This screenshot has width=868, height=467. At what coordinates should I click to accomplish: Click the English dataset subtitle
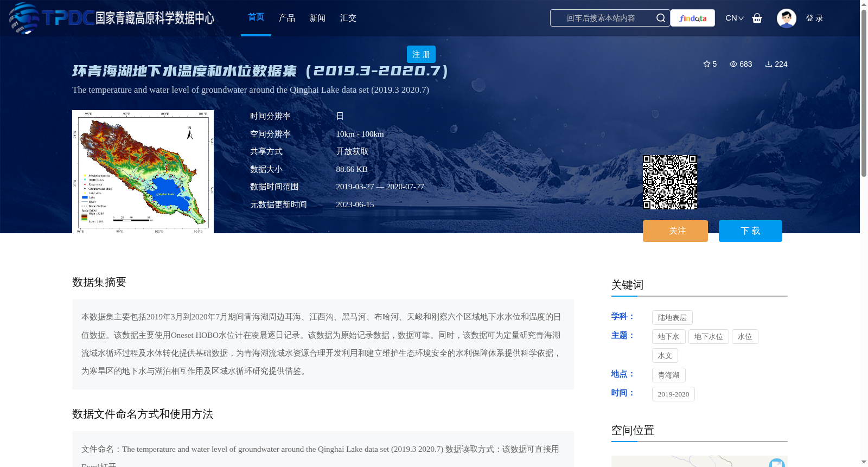(251, 90)
